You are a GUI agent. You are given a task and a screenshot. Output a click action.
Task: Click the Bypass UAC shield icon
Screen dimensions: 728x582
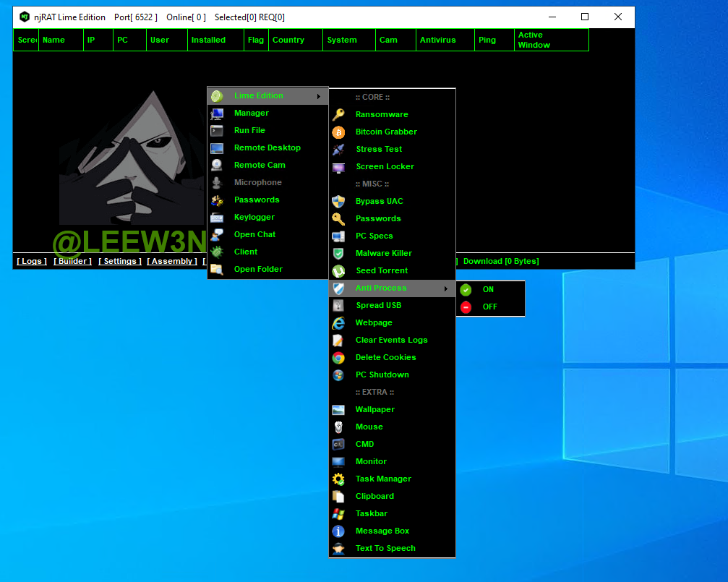tap(338, 202)
